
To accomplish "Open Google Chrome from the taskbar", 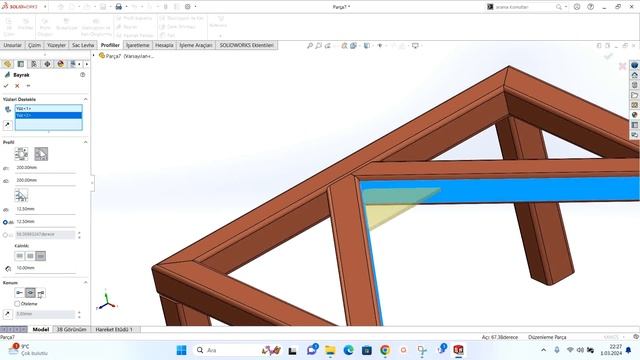I will click(384, 350).
